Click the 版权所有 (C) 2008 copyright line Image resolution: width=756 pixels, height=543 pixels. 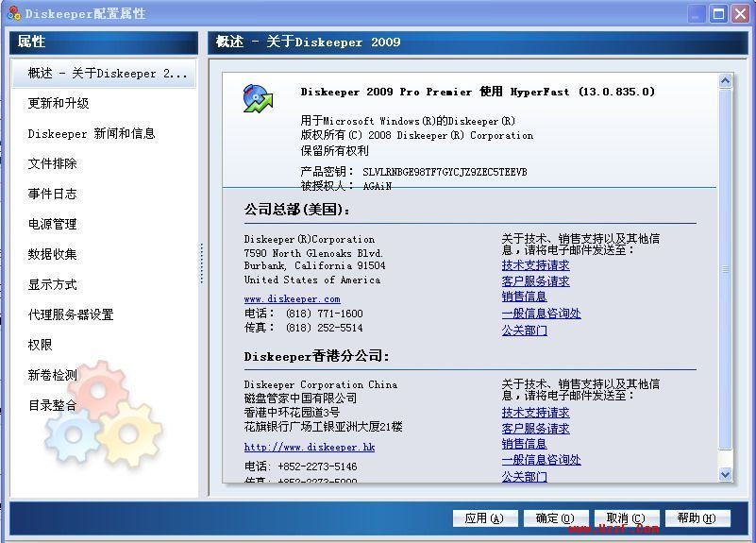tap(417, 135)
